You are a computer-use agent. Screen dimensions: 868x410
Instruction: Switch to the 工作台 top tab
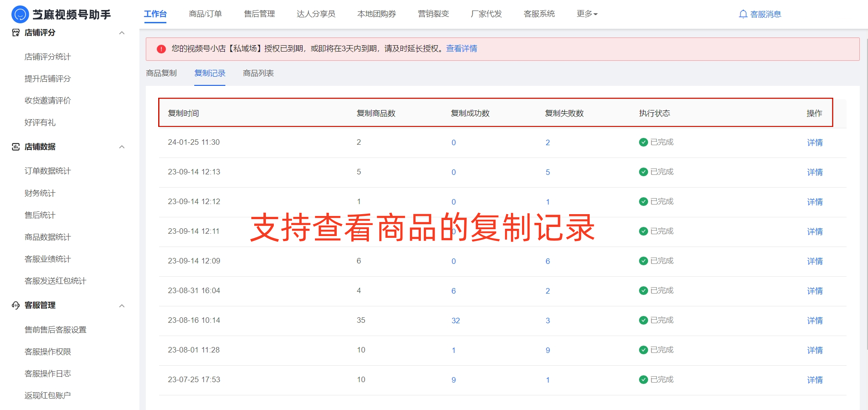(x=155, y=14)
